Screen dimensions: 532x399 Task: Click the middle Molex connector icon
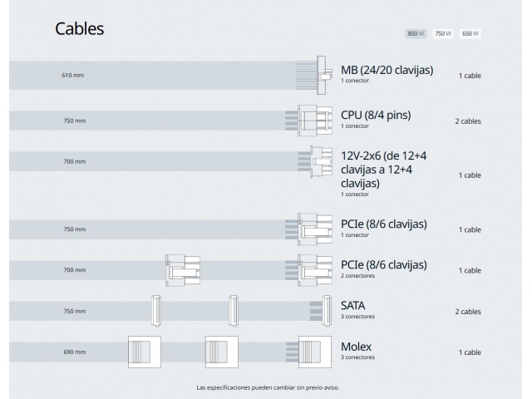pos(221,352)
